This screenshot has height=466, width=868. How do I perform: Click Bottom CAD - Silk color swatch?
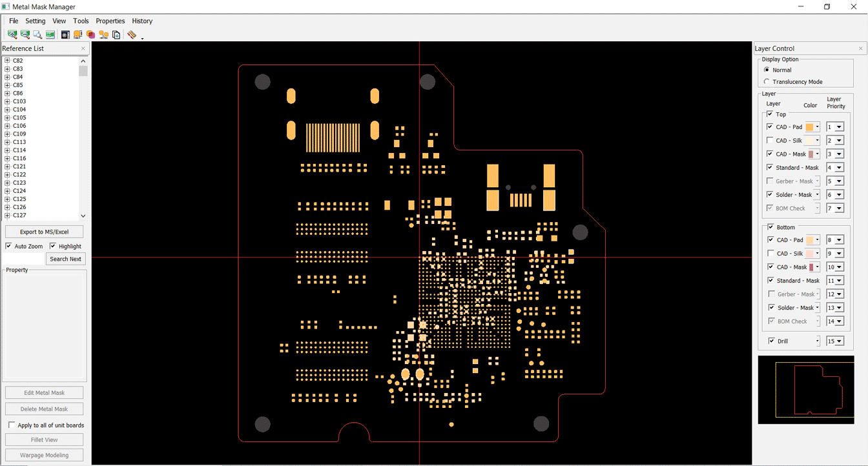[x=810, y=253]
